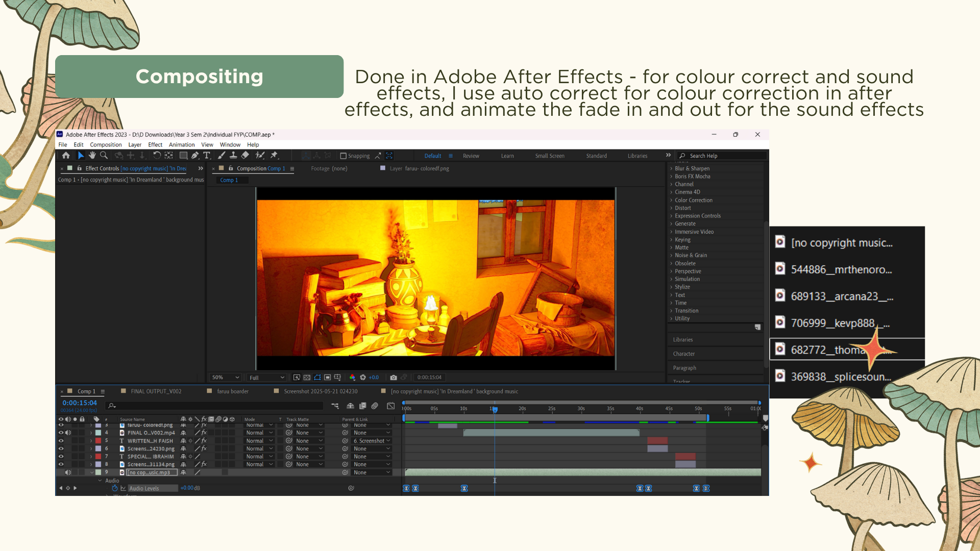Hide the Screens...24230.png layer
This screenshot has height=551, width=980.
click(x=61, y=449)
